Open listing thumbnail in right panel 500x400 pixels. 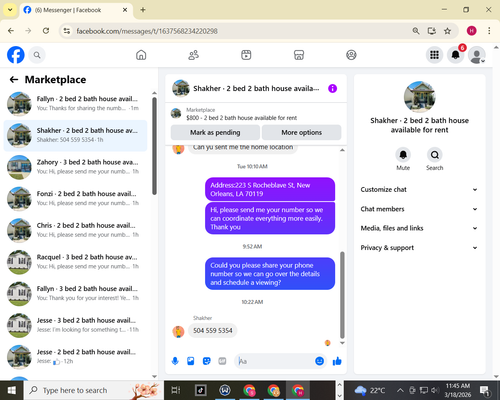[419, 97]
